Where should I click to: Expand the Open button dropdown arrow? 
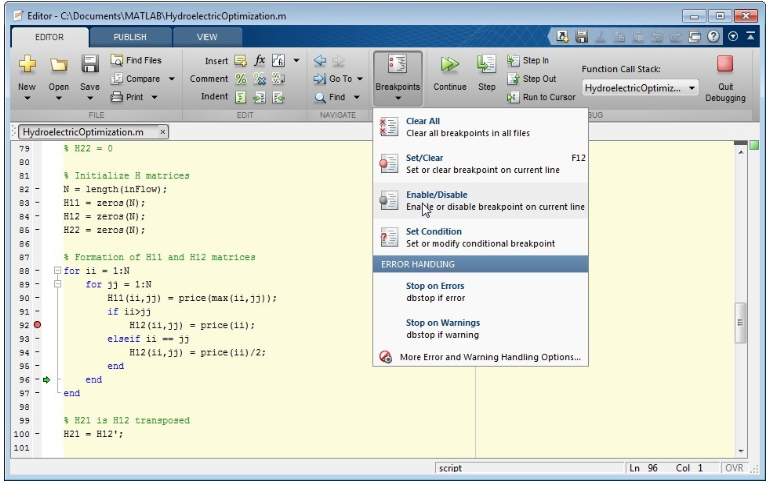pyautogui.click(x=59, y=98)
